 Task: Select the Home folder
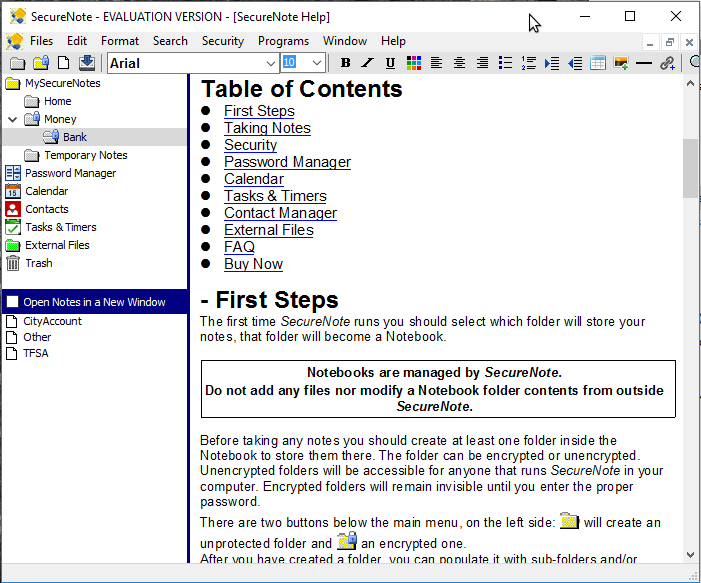click(x=48, y=101)
